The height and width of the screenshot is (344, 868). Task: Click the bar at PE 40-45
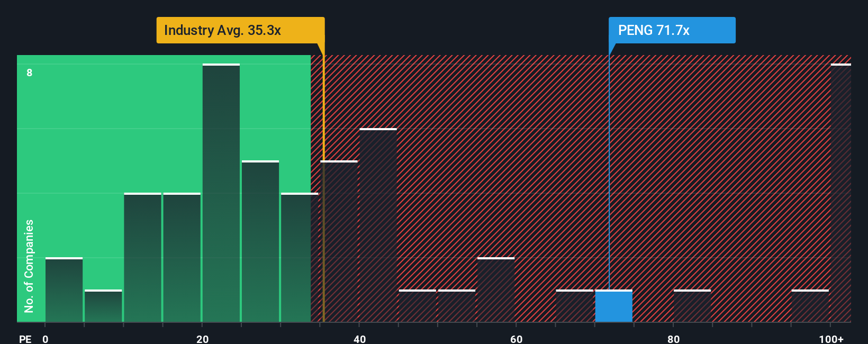(x=378, y=225)
